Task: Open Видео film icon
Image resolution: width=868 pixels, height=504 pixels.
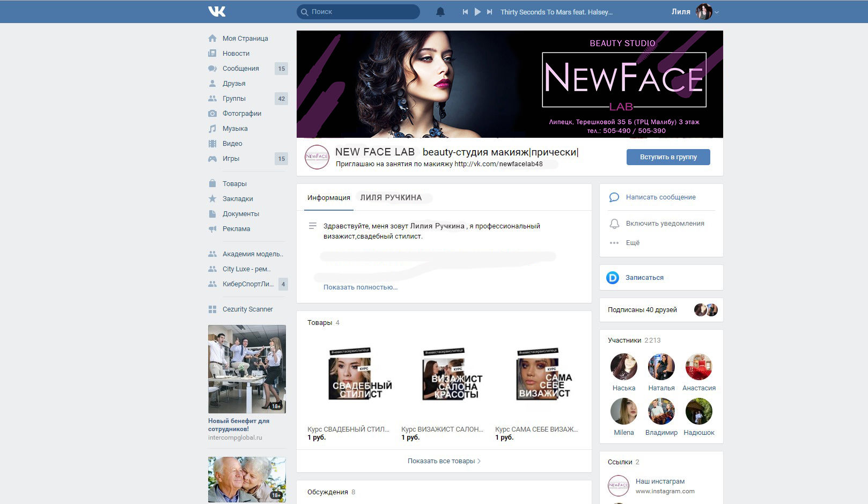Action: [x=212, y=144]
